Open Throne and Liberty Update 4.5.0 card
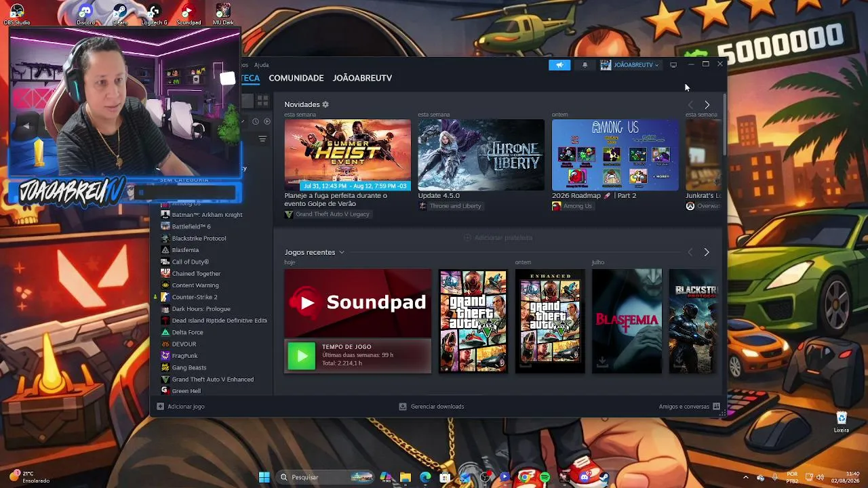The image size is (868, 488). [481, 155]
